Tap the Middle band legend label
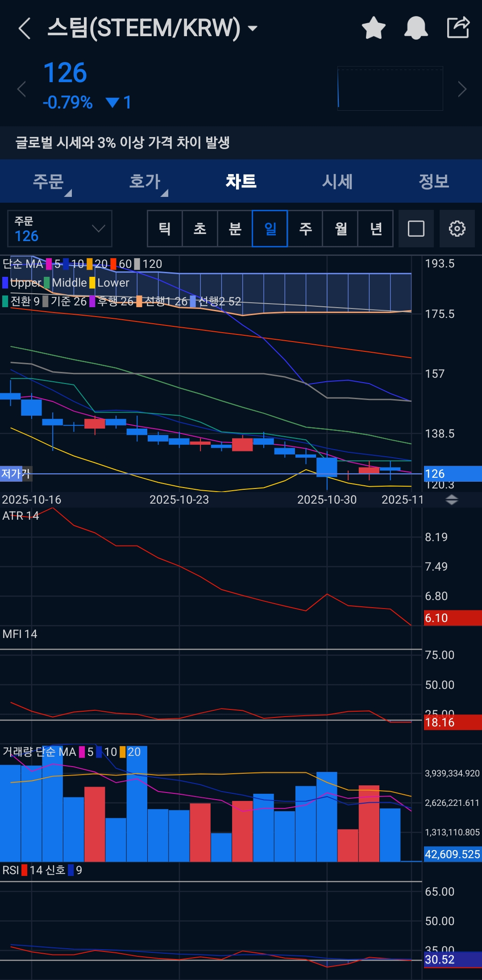The image size is (482, 980). [x=69, y=283]
